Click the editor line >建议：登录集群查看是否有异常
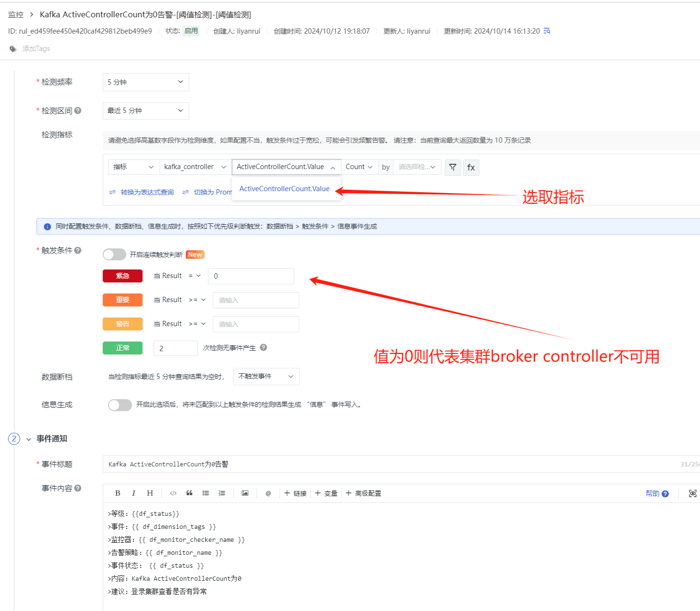The image size is (700, 611). [x=158, y=591]
